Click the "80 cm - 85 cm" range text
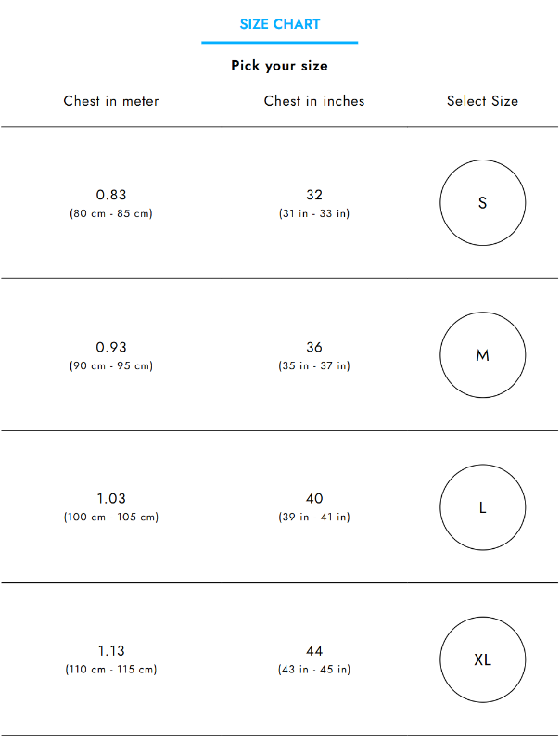Viewport: 560px width, 742px height. (x=111, y=213)
